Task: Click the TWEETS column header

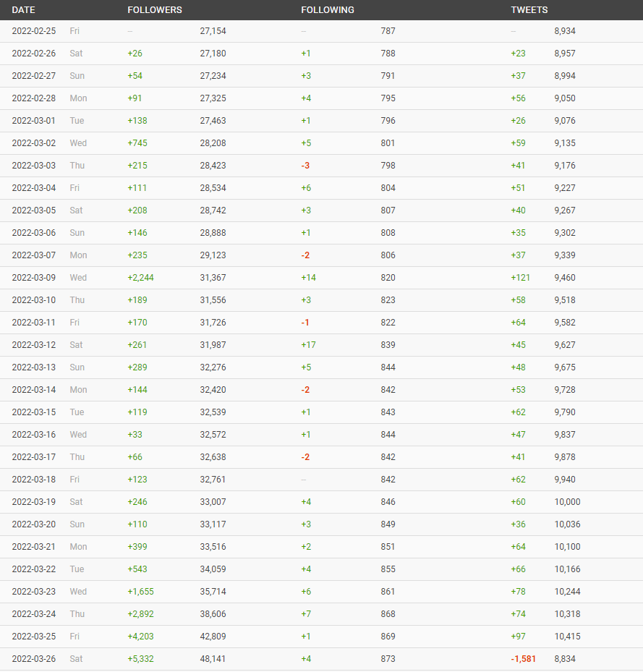Action: [529, 10]
